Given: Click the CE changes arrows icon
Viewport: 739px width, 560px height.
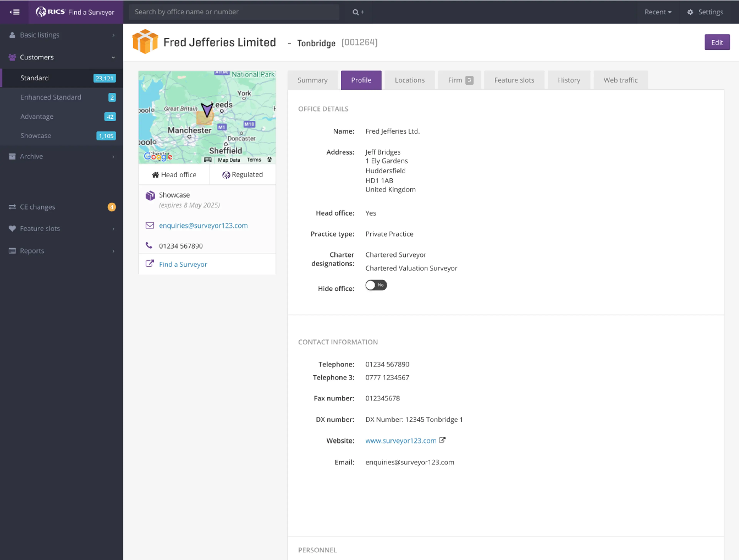Looking at the screenshot, I should click(x=12, y=207).
